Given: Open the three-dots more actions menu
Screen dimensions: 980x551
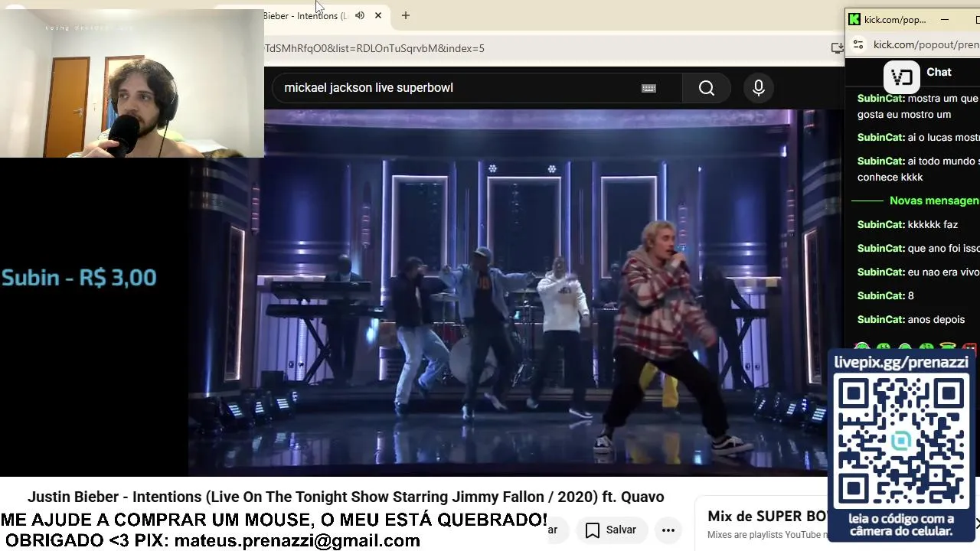Looking at the screenshot, I should point(668,530).
